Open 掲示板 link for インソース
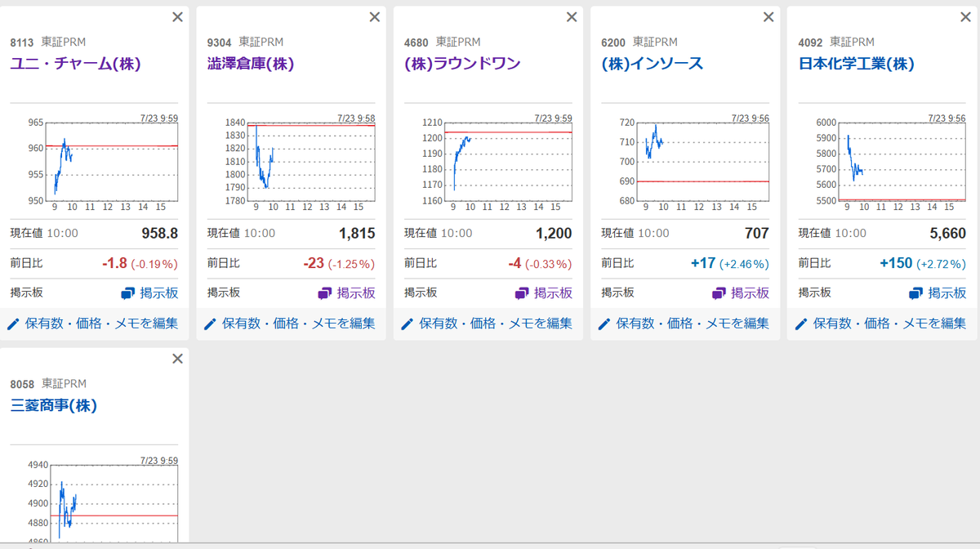Viewport: 980px width, 549px height. [741, 292]
